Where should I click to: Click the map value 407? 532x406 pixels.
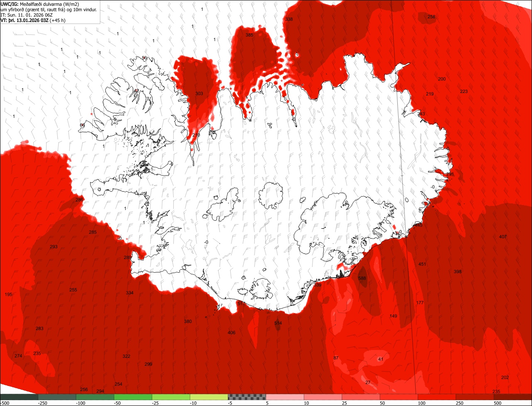tap(503, 237)
